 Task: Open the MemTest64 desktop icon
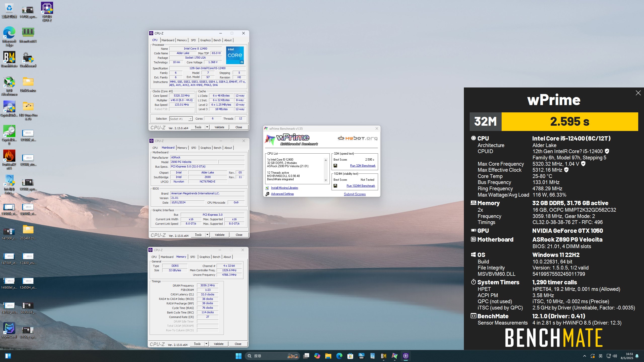click(x=28, y=35)
